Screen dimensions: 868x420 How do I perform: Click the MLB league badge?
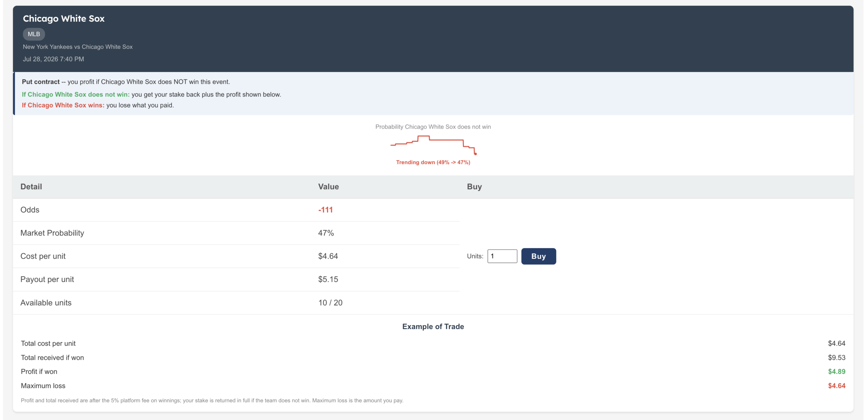[x=34, y=34]
